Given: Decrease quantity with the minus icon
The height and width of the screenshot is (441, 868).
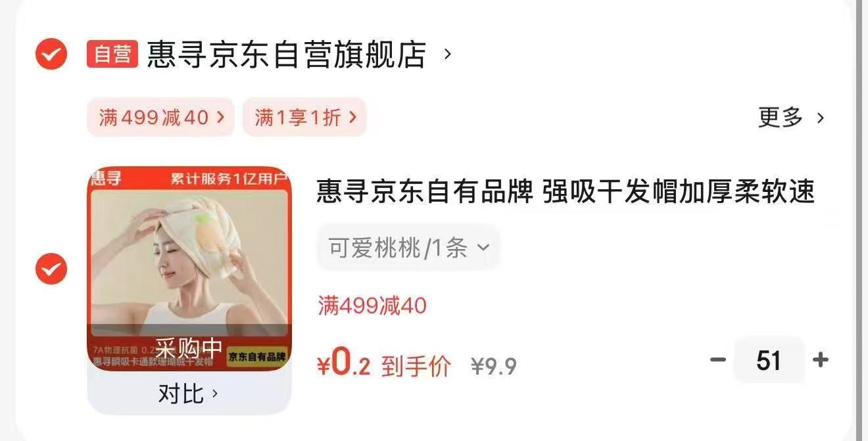Looking at the screenshot, I should [x=718, y=360].
